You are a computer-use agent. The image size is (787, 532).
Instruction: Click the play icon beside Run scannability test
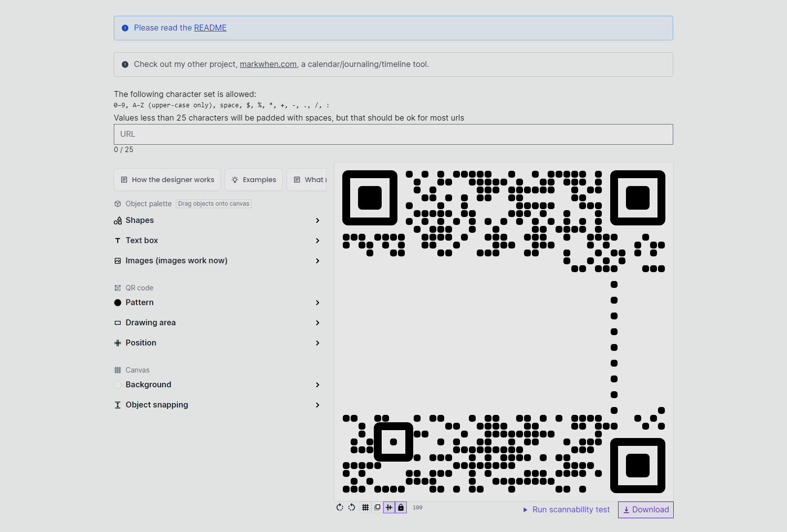coord(525,510)
